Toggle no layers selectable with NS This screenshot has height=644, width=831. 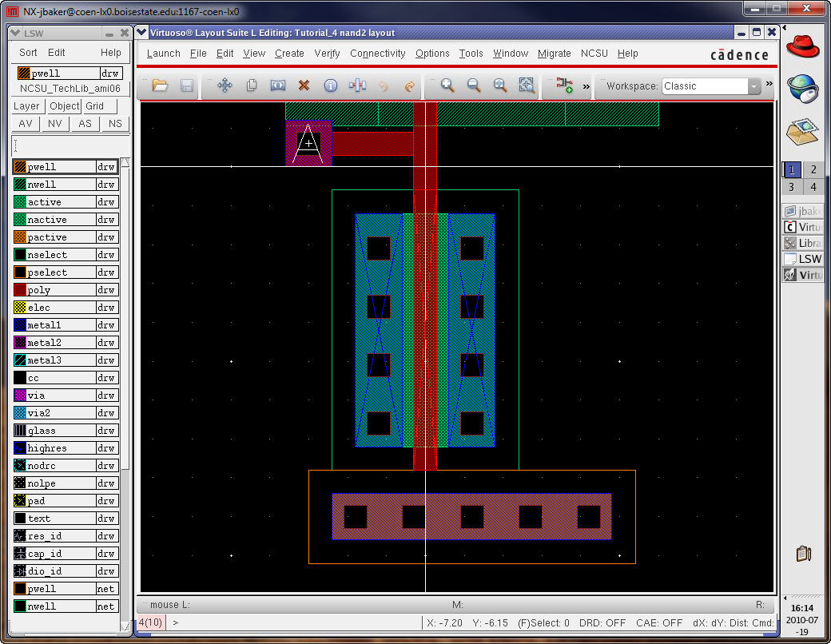coord(115,124)
